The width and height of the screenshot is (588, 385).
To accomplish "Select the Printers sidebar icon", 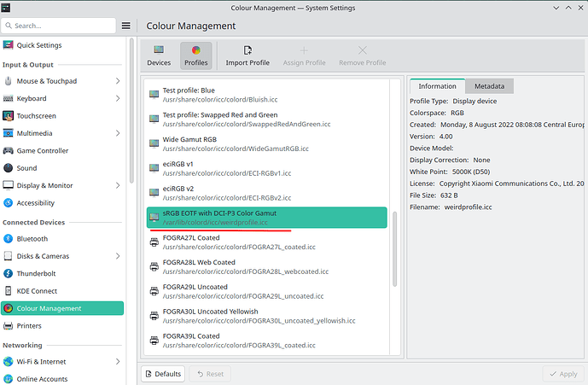I will [x=9, y=326].
